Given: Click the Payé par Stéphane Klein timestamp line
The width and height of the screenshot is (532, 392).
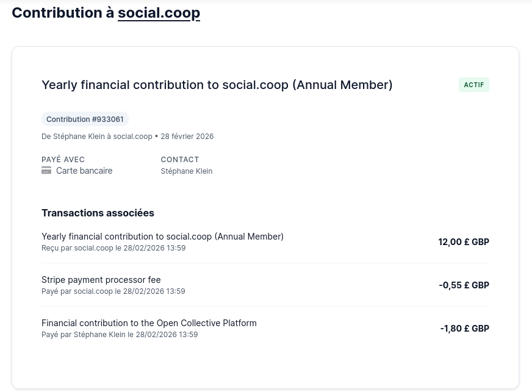Looking at the screenshot, I should click(x=120, y=335).
